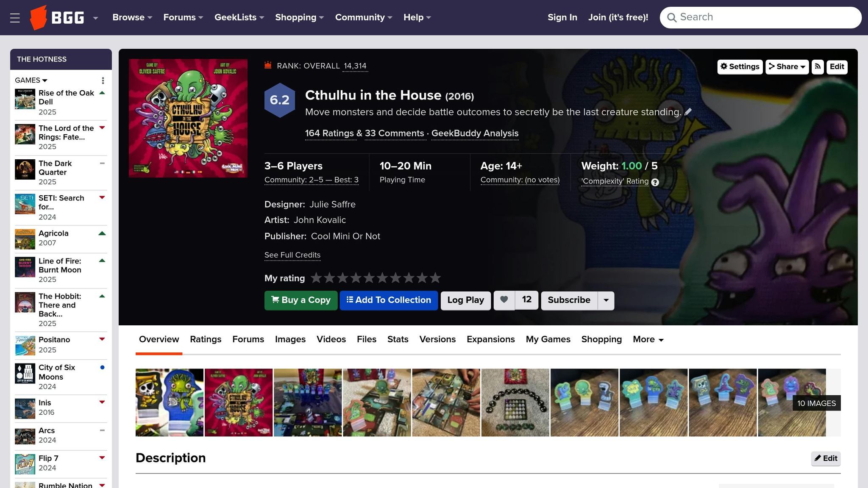This screenshot has height=488, width=868.
Task: Open The Lord of the Rings: Fate... entry
Action: (66, 133)
